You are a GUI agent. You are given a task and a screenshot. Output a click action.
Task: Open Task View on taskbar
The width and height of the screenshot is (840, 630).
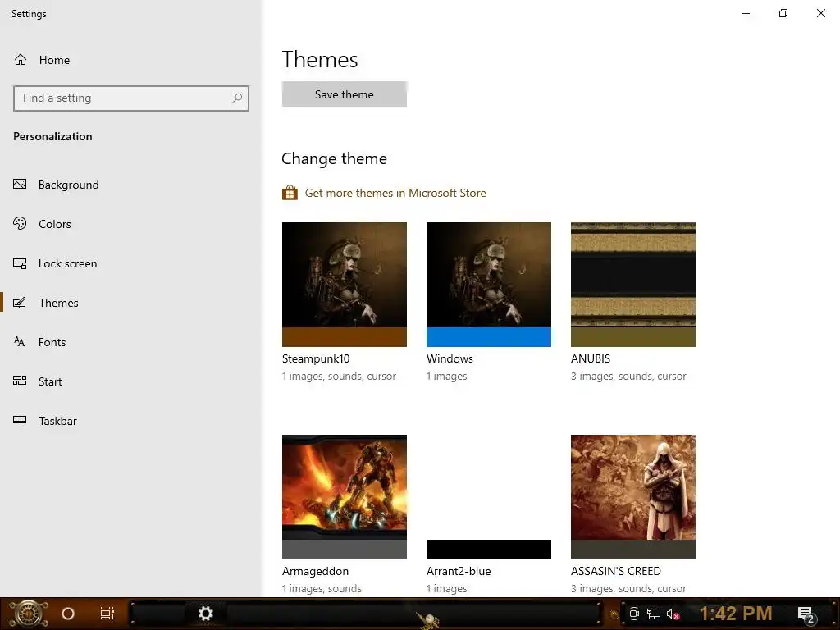107,614
